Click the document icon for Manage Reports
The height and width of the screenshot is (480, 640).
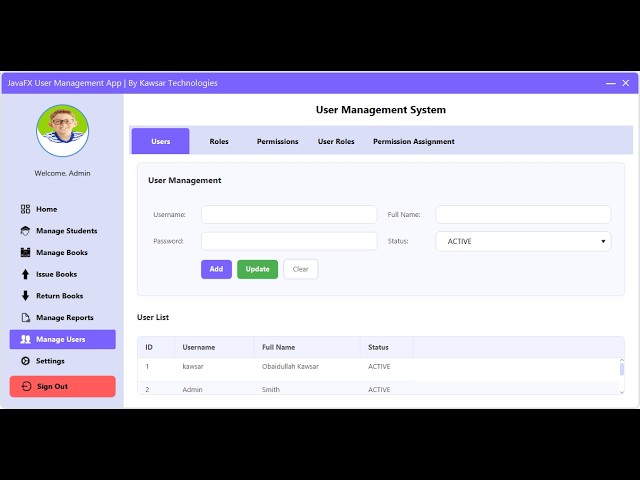[25, 317]
